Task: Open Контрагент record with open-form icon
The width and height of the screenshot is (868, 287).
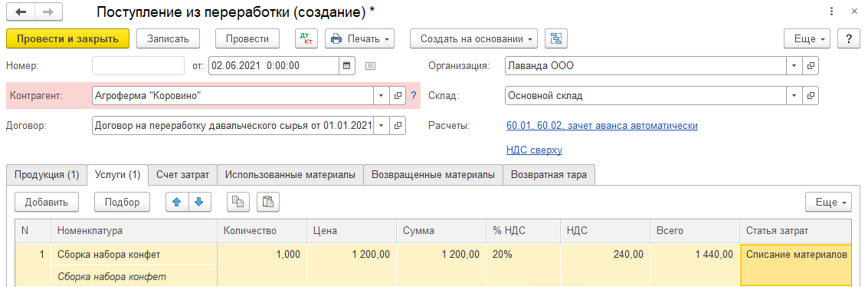Action: click(398, 95)
